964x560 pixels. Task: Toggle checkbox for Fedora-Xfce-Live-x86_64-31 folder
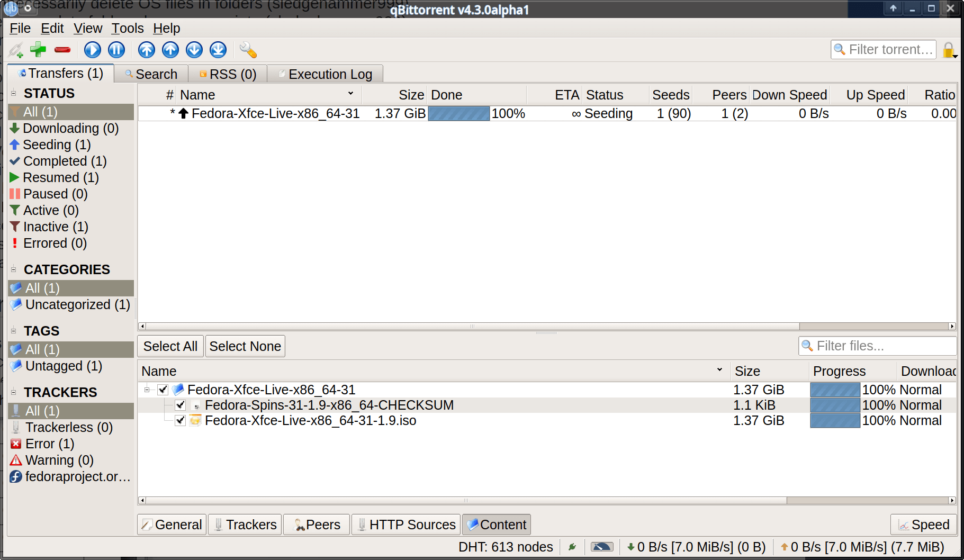163,390
